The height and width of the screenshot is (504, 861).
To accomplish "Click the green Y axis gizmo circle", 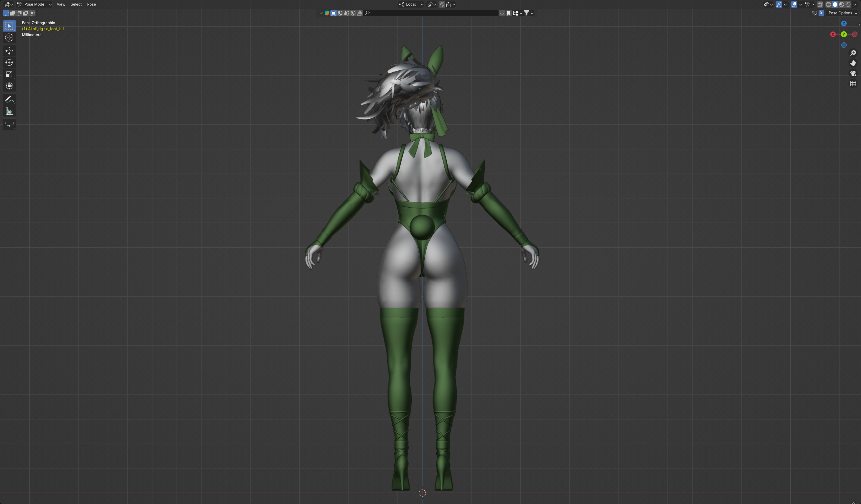I will (x=844, y=34).
